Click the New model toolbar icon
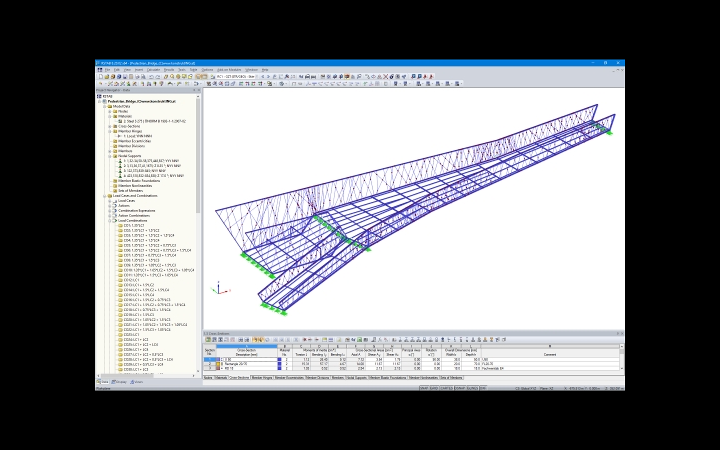The image size is (720, 450). coord(101,77)
